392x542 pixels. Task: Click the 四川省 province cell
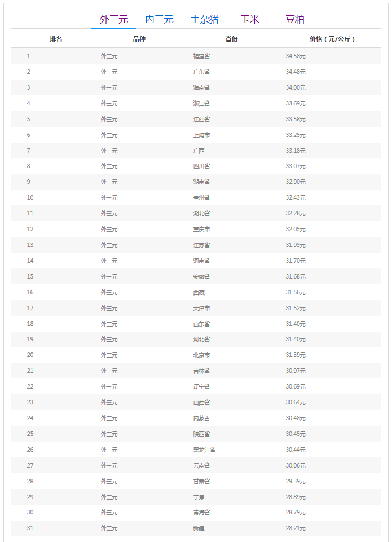click(201, 166)
